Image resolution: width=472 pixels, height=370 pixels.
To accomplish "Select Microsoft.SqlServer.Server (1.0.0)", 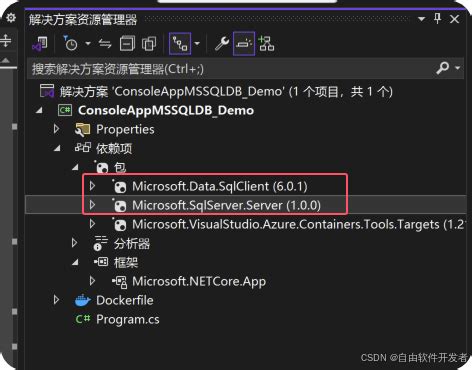I will [226, 205].
